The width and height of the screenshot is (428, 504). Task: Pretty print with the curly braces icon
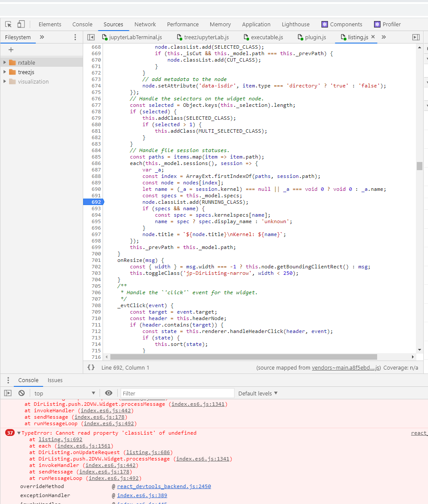pyautogui.click(x=91, y=367)
